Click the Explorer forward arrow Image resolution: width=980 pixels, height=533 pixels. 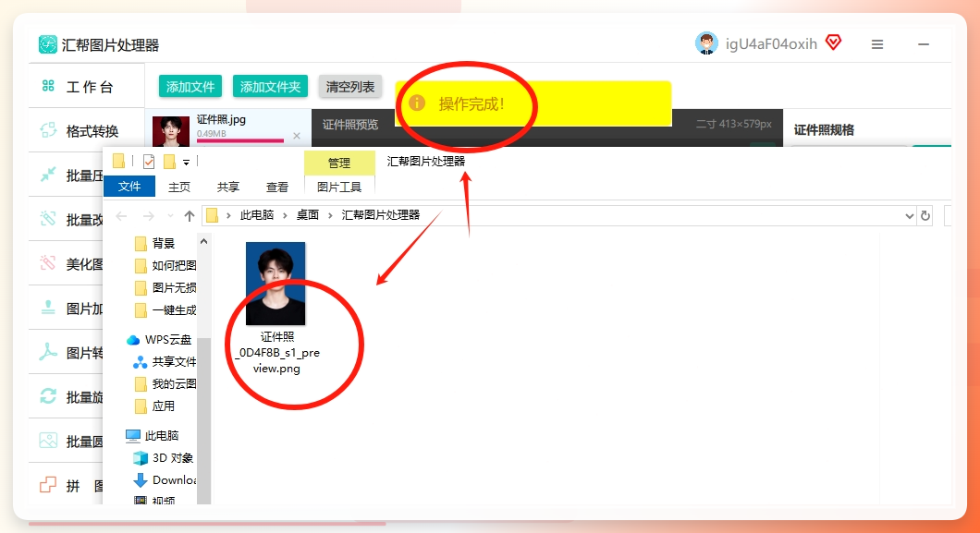coord(149,216)
